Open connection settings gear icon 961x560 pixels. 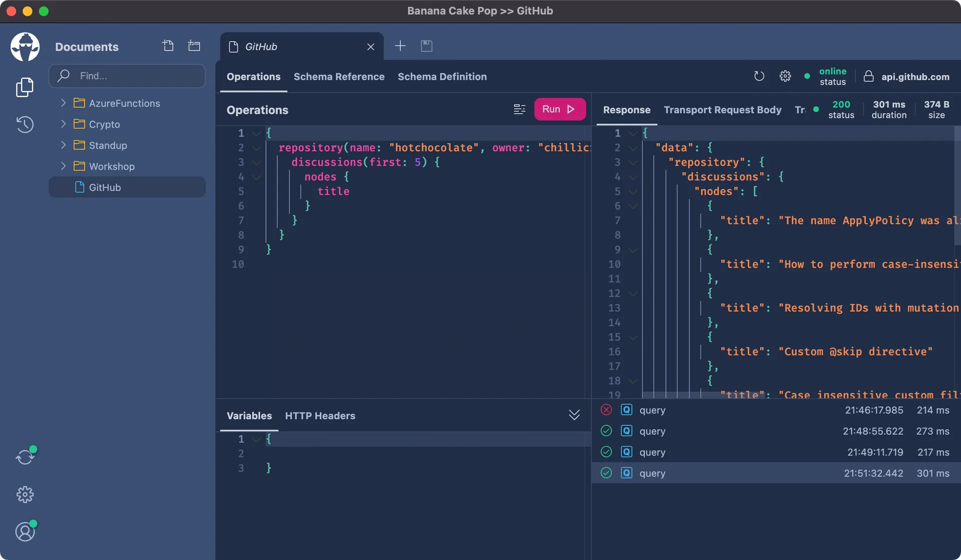(x=785, y=76)
